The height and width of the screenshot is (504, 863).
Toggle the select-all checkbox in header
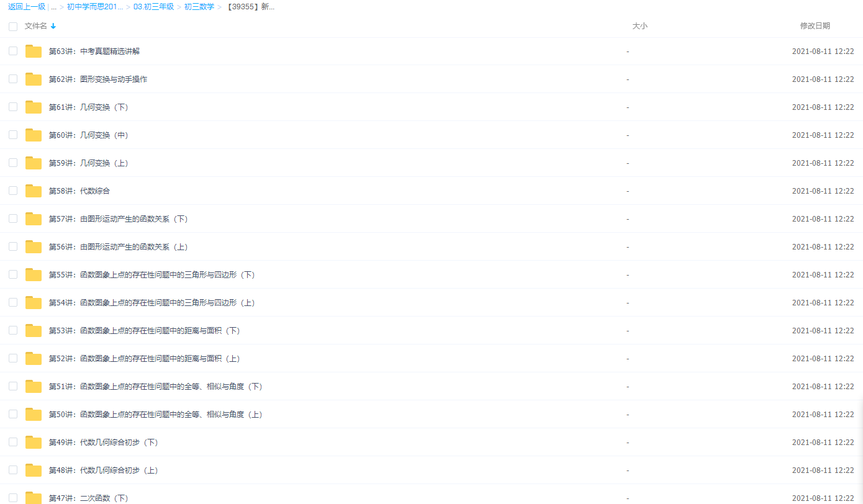click(13, 26)
